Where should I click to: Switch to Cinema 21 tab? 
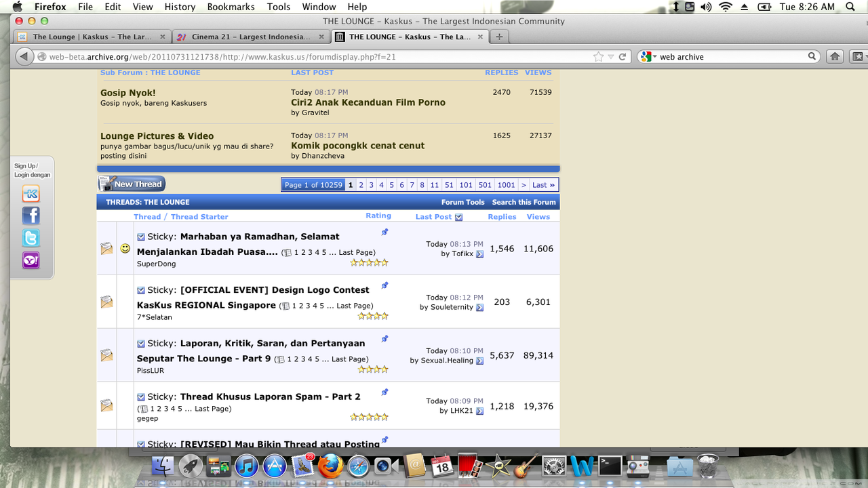click(250, 37)
